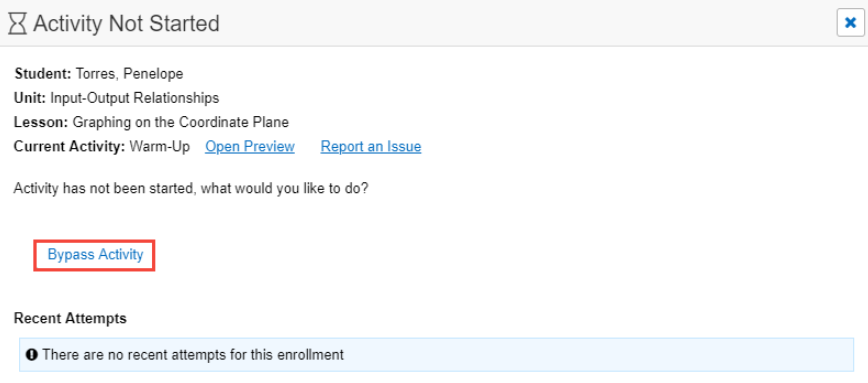Click the unit name Input-Output Relationships

(x=135, y=98)
